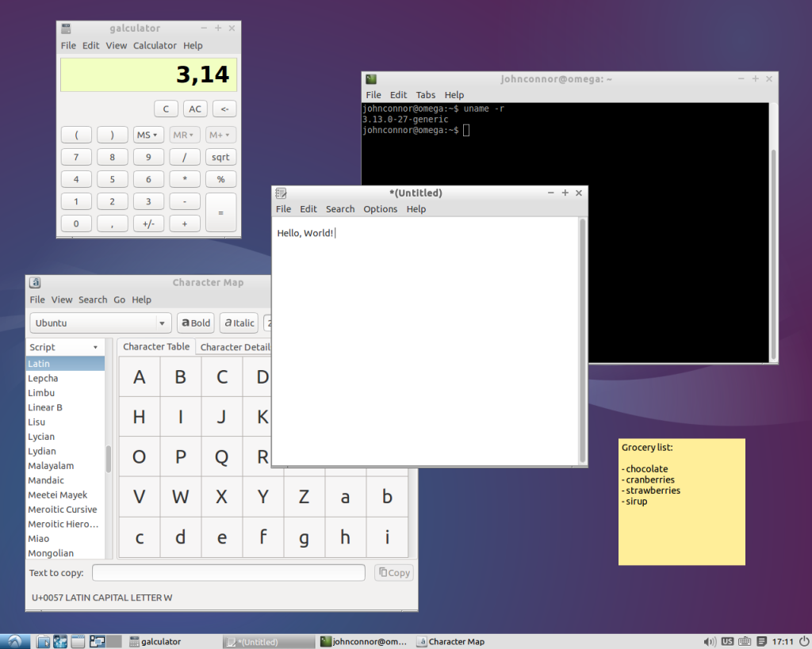Toggle Italic in Character Map
812x649 pixels.
(x=239, y=323)
